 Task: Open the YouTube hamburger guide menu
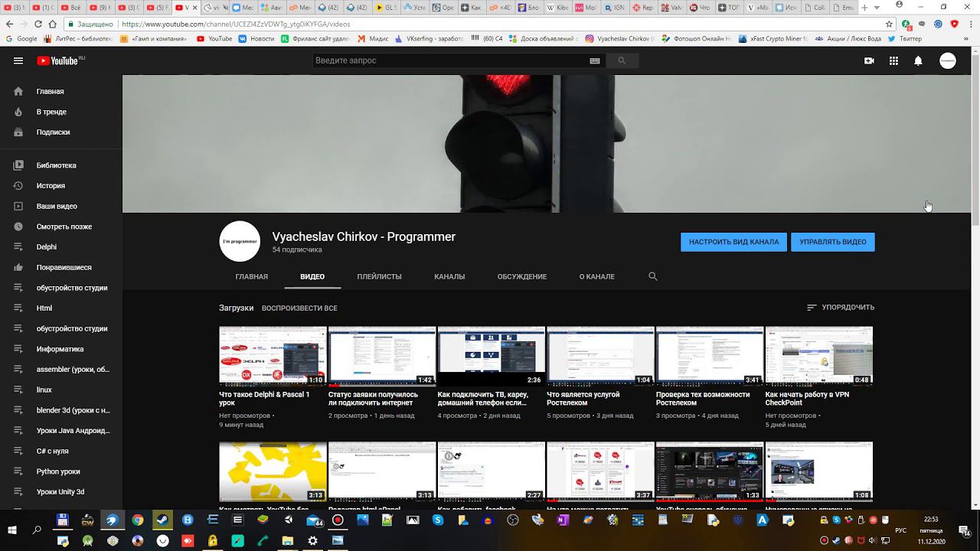[x=18, y=61]
